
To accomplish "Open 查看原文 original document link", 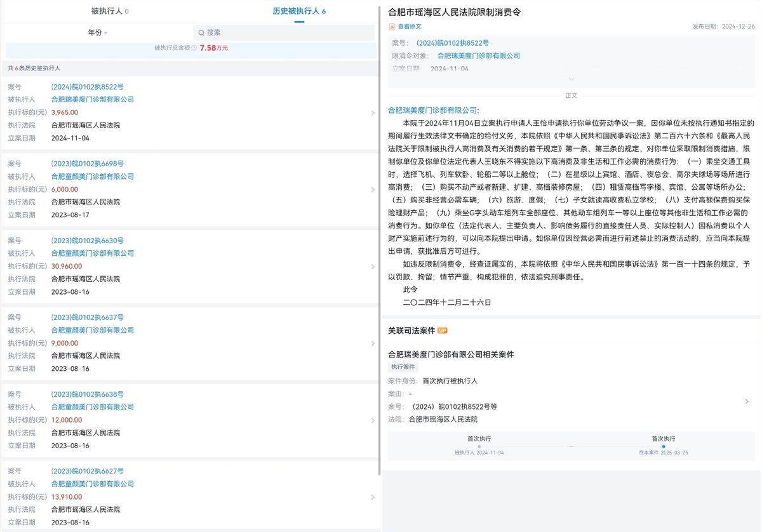I will coord(410,27).
